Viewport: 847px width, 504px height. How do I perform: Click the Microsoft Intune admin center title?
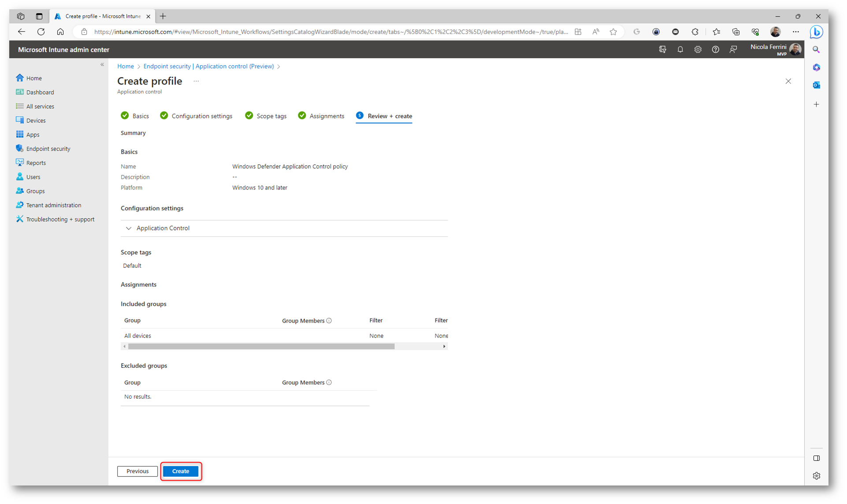coord(63,50)
